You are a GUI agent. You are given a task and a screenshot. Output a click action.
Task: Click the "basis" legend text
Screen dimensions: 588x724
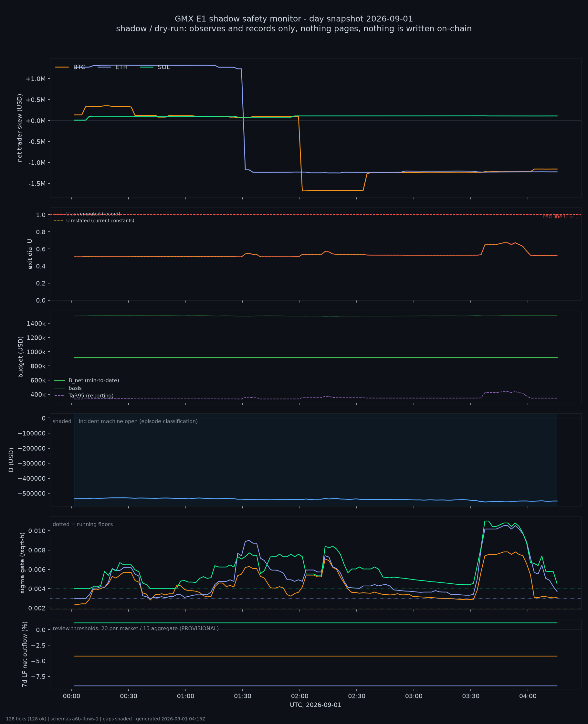click(x=75, y=388)
